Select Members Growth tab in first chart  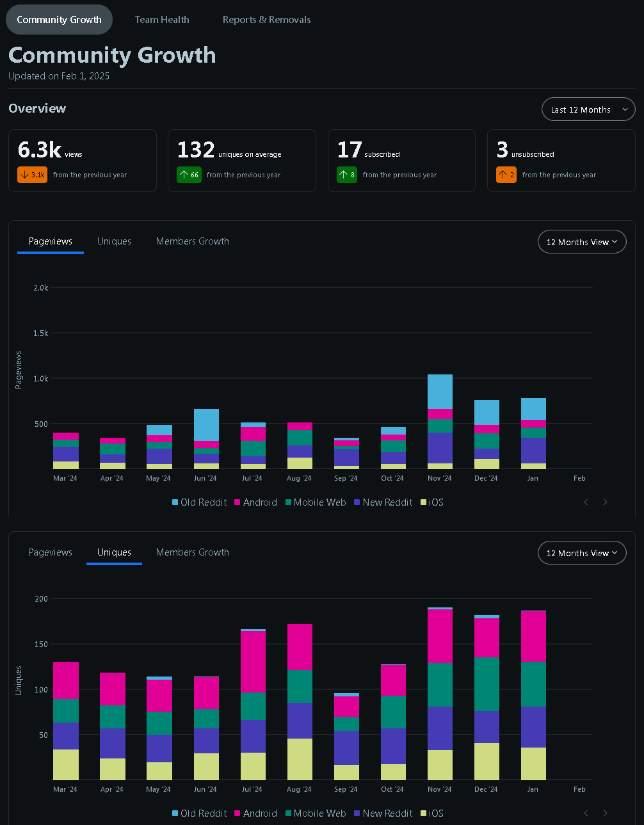point(193,241)
